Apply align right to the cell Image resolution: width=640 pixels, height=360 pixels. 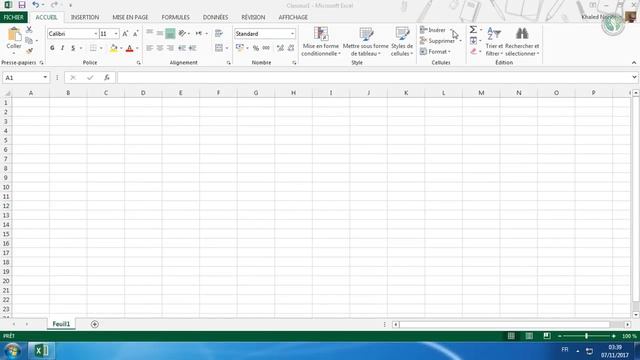170,48
